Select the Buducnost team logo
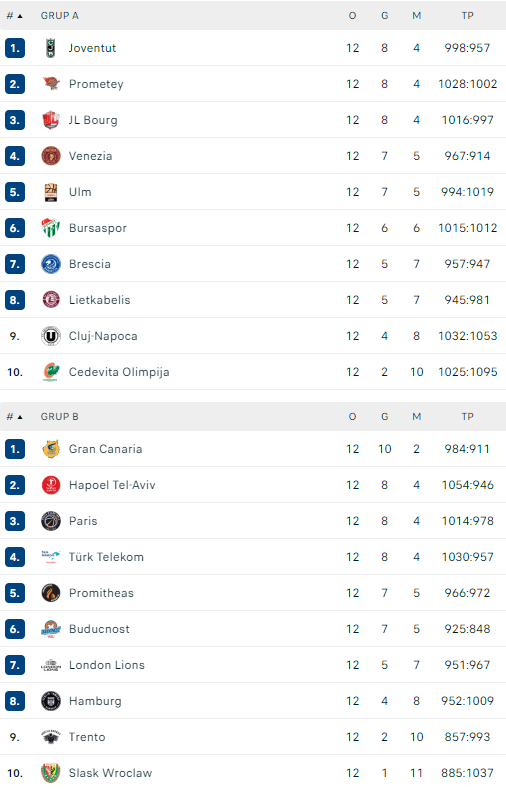Screen dimensions: 506x789 click(x=50, y=629)
